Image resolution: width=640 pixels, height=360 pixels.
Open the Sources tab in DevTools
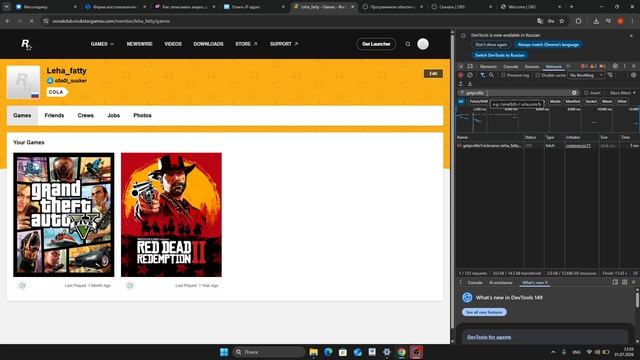[531, 66]
